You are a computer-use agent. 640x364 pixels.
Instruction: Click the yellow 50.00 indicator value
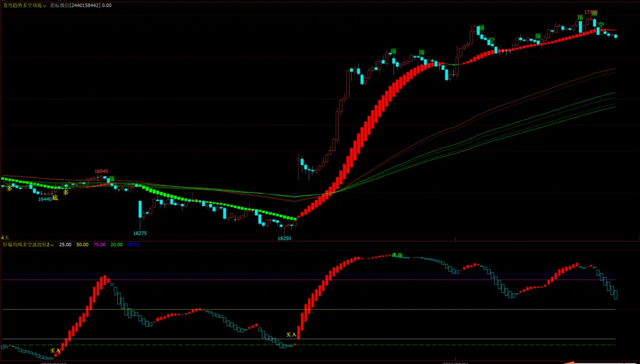coord(82,244)
